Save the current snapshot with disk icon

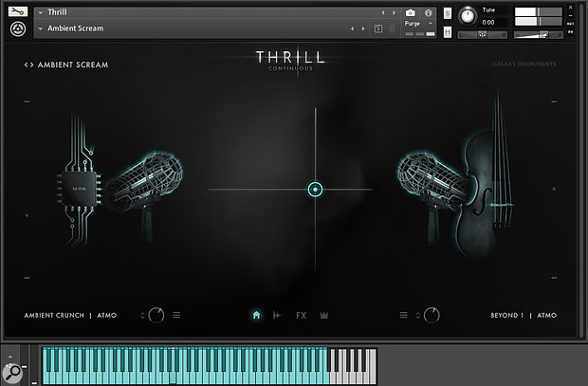click(x=378, y=28)
